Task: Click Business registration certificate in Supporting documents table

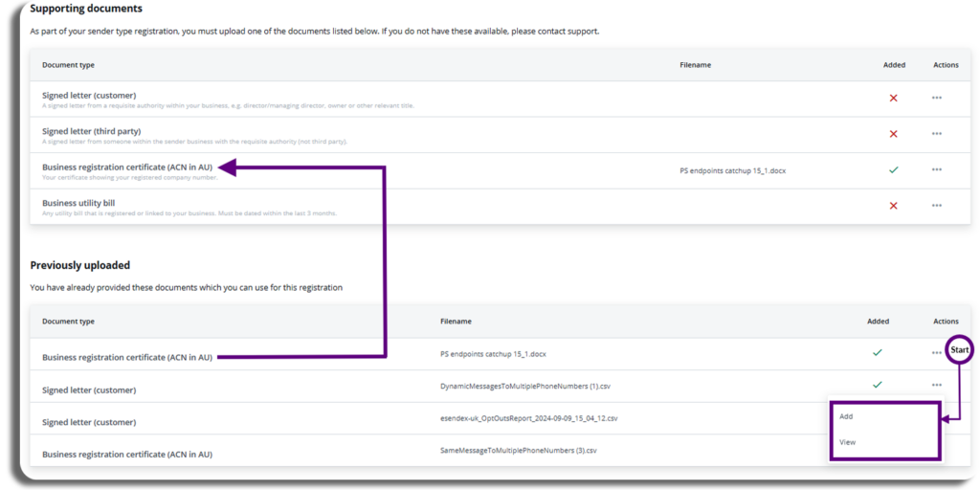Action: tap(127, 167)
